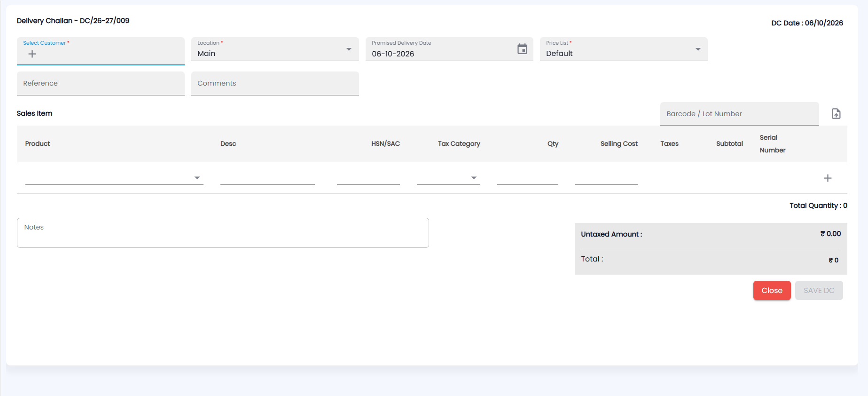Click the Desc field in item row
868x396 pixels.
coord(267,177)
